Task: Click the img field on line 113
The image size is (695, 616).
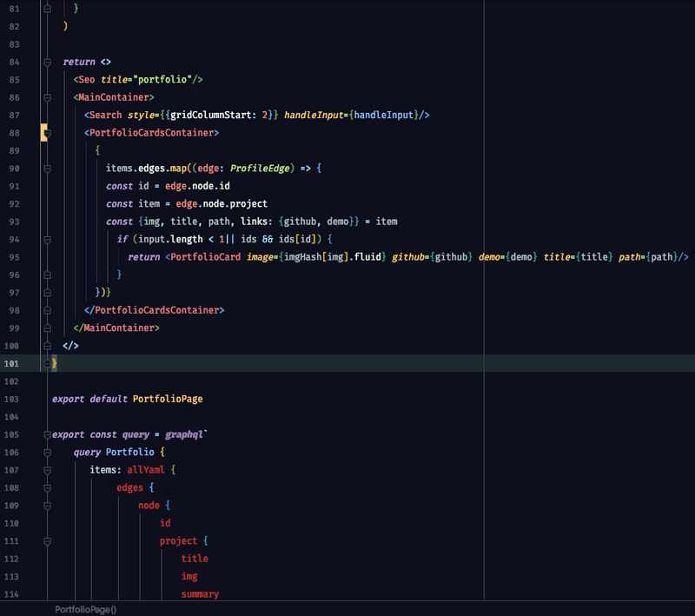Action: pyautogui.click(x=189, y=577)
